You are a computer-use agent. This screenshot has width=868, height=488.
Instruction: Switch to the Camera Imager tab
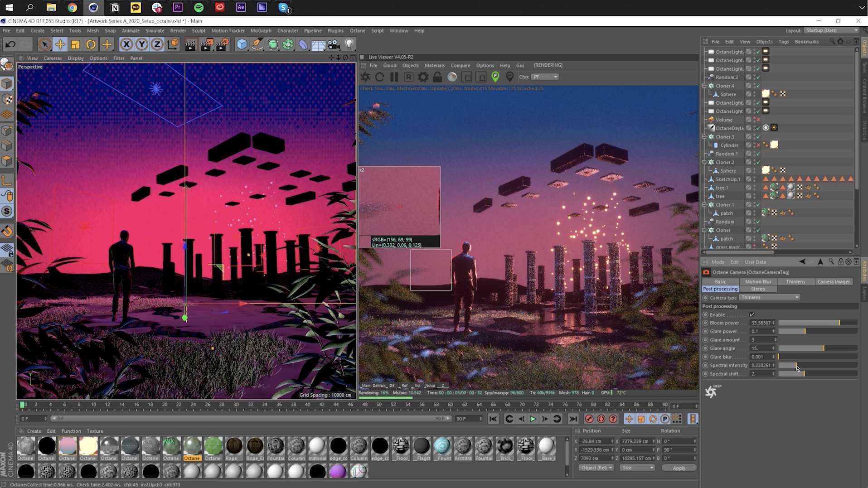[x=834, y=281]
